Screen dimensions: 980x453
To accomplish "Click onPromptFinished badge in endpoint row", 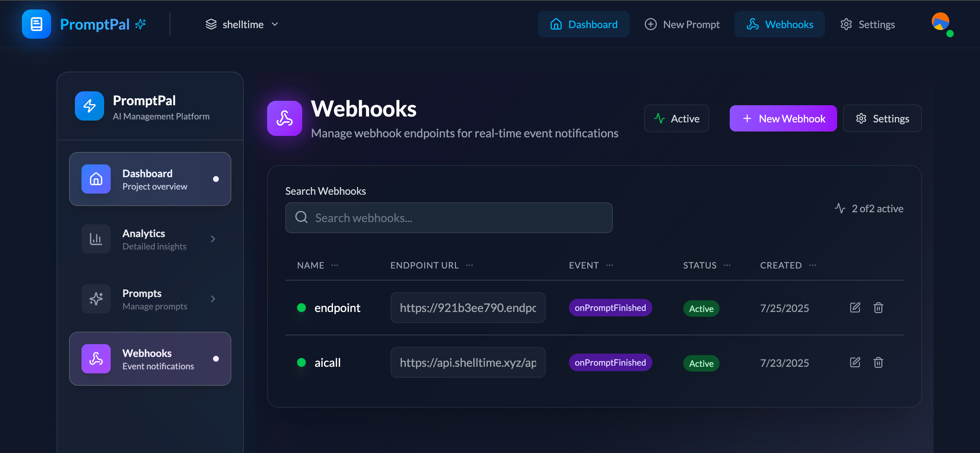I will pos(610,308).
